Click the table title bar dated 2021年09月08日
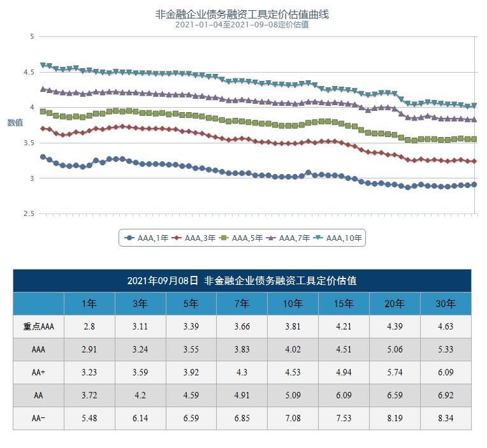 (242, 280)
